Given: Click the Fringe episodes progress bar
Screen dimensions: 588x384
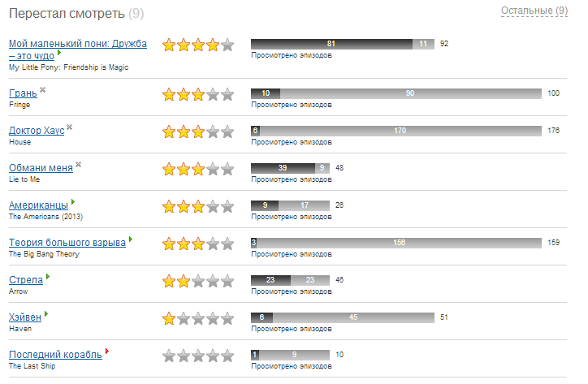Looking at the screenshot, I should [x=396, y=93].
